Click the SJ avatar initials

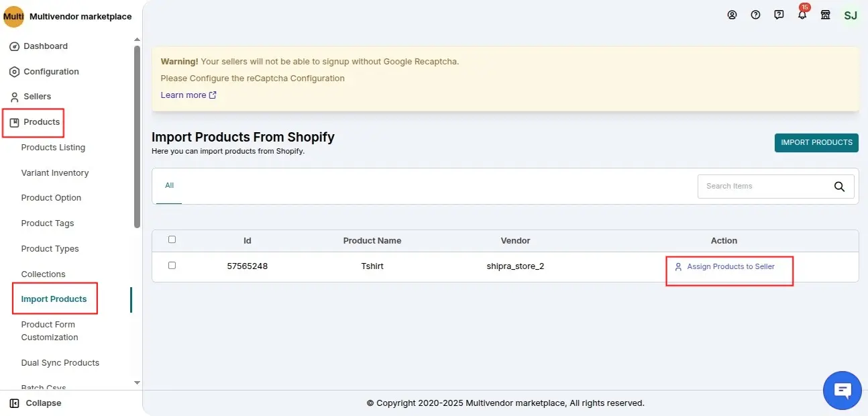(x=850, y=15)
